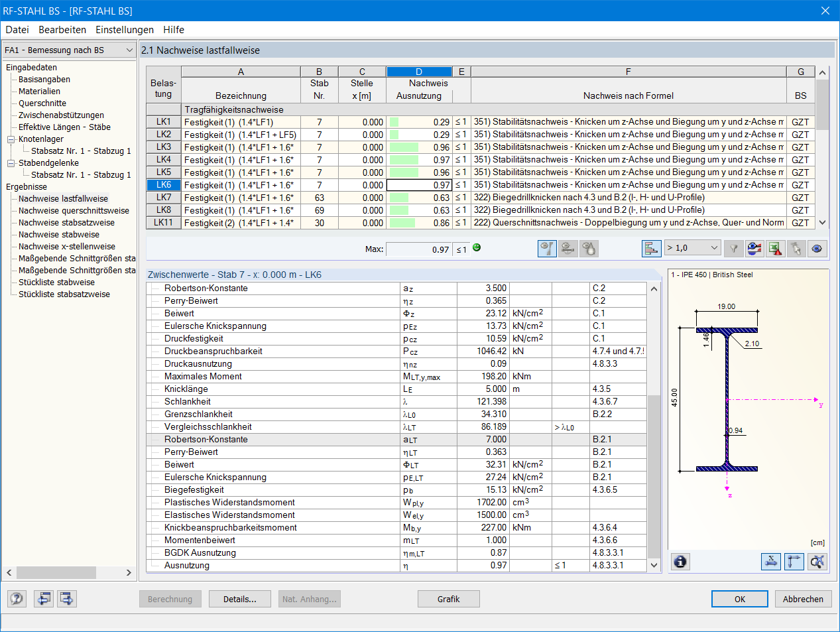
Task: Select row LK1 header
Action: pos(164,122)
